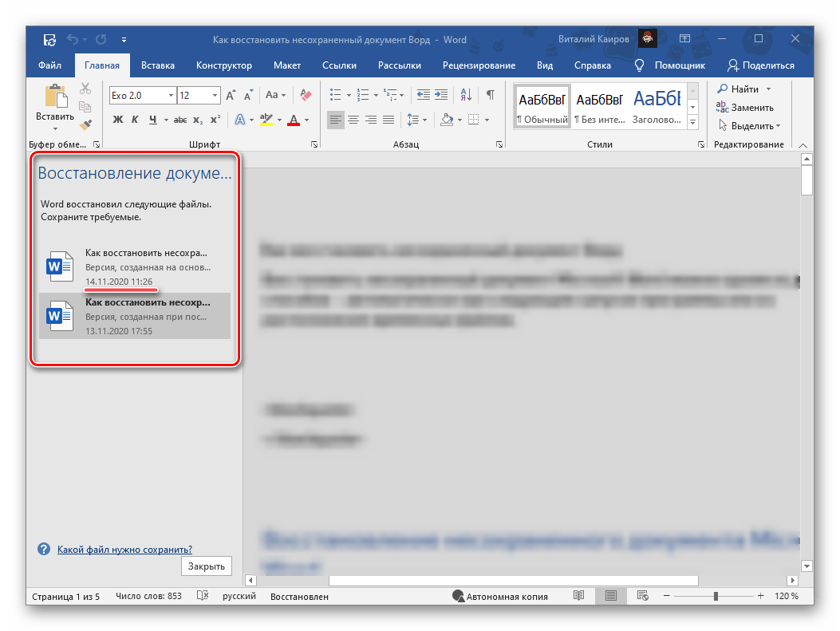Click the Text Effects glowing A icon
This screenshot has width=840, height=631.
(x=239, y=120)
